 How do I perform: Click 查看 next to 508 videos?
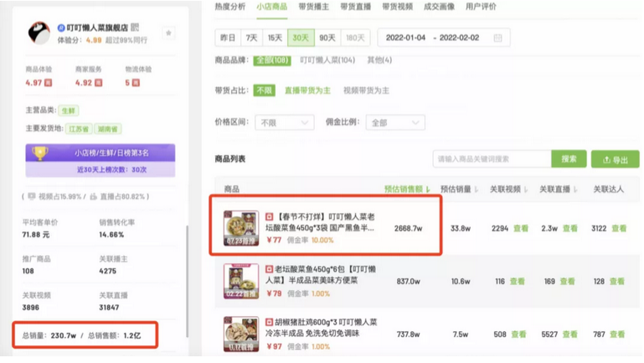[519, 334]
